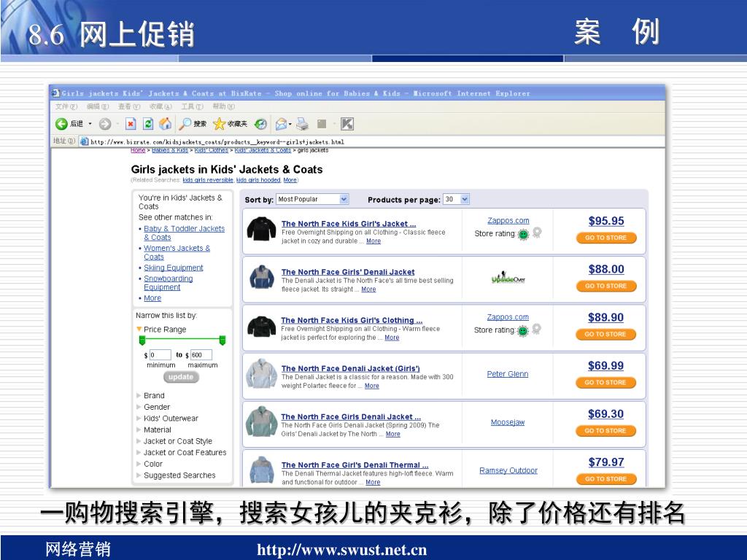Open the File menu (文件)
Image resolution: width=747 pixels, height=560 pixels.
(x=66, y=106)
